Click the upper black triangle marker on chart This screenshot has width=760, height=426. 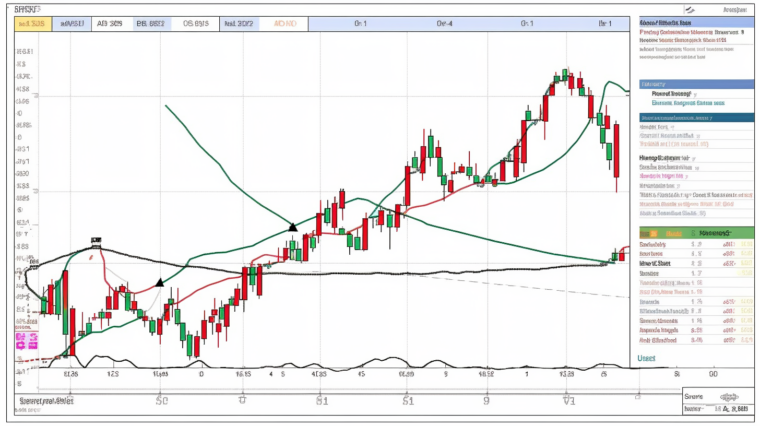[x=292, y=227]
